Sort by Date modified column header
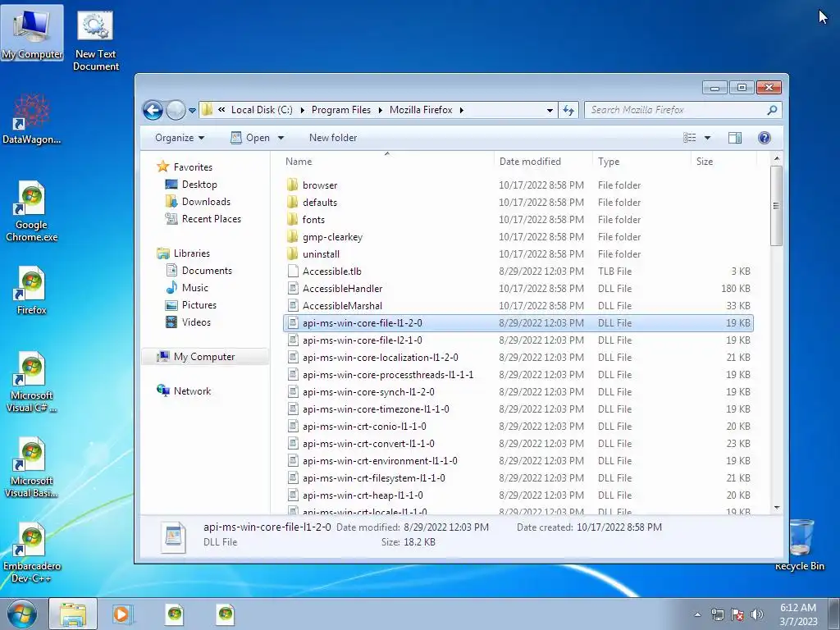Viewport: 840px width, 630px height. click(530, 162)
